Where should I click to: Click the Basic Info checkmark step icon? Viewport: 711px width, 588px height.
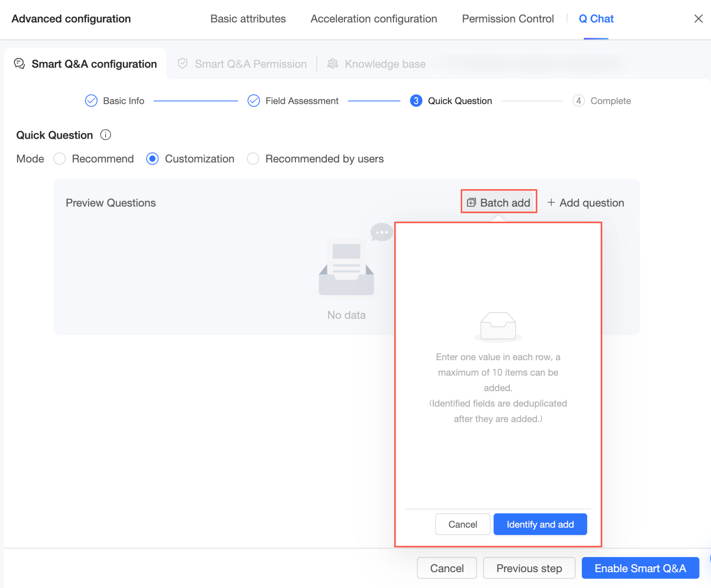coord(91,101)
